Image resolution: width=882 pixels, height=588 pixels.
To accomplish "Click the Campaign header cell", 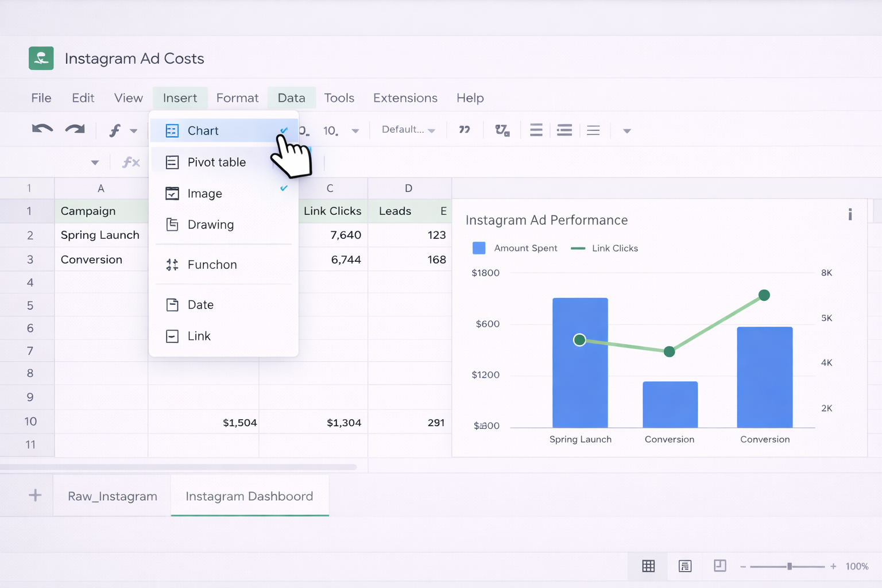I will (x=101, y=211).
